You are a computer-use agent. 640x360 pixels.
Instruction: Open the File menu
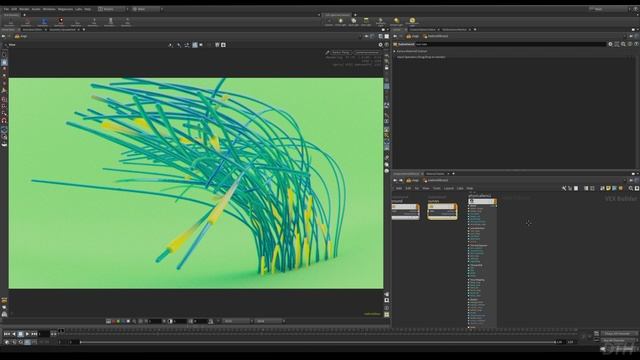(x=6, y=9)
